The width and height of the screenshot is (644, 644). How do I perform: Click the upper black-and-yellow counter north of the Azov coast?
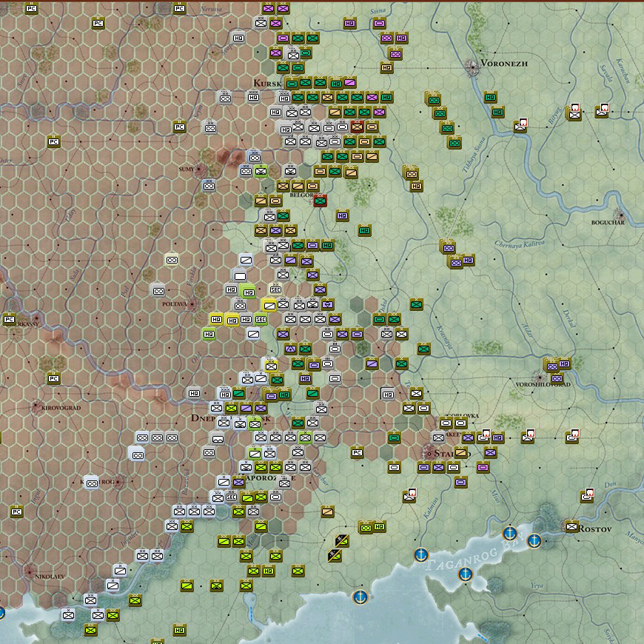[342, 541]
